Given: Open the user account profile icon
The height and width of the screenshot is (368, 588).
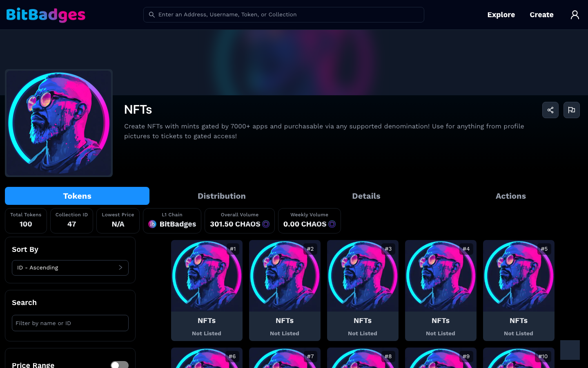Looking at the screenshot, I should (x=575, y=15).
